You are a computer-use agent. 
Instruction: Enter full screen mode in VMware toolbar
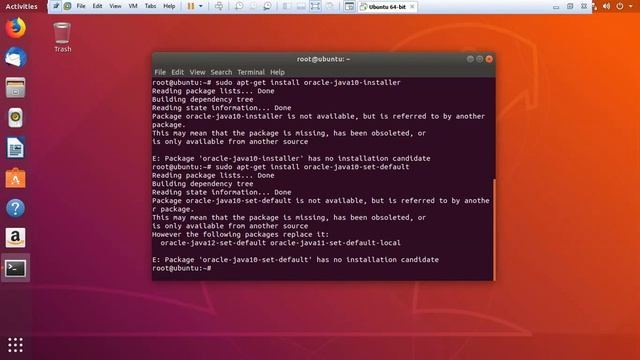pyautogui.click(x=315, y=6)
